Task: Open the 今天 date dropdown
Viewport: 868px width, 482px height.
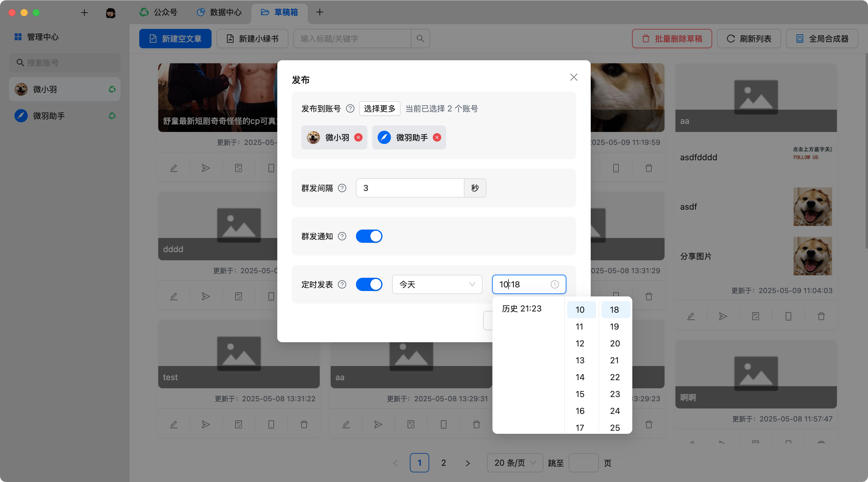Action: (437, 285)
